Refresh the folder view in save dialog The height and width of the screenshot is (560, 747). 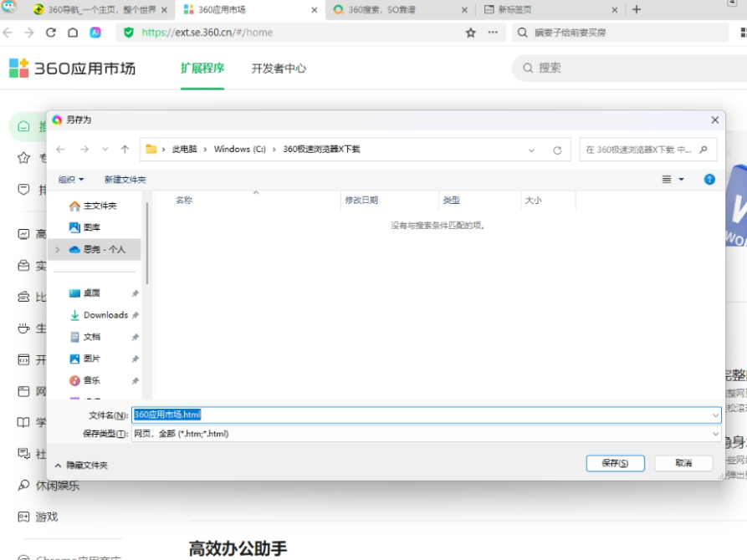click(x=557, y=150)
